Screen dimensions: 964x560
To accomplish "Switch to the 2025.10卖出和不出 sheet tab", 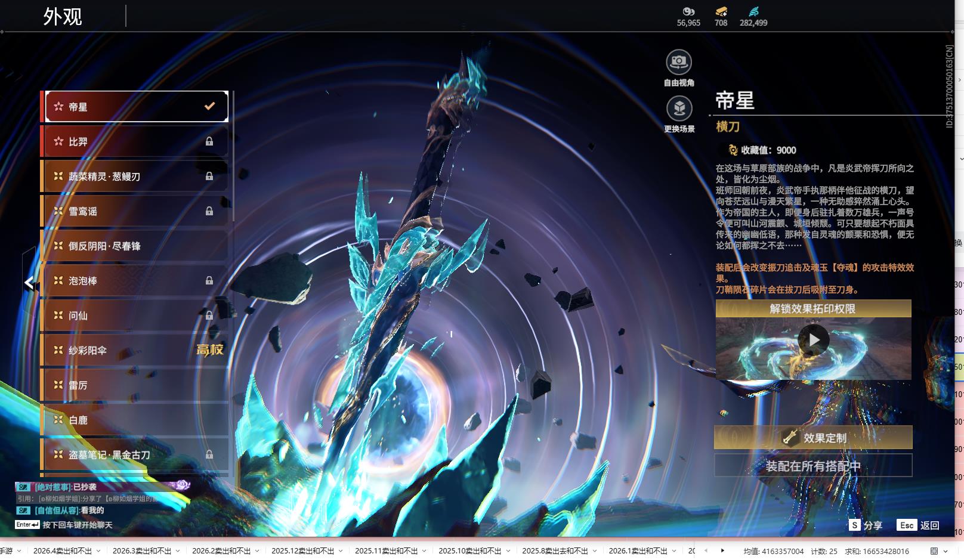I will (469, 551).
